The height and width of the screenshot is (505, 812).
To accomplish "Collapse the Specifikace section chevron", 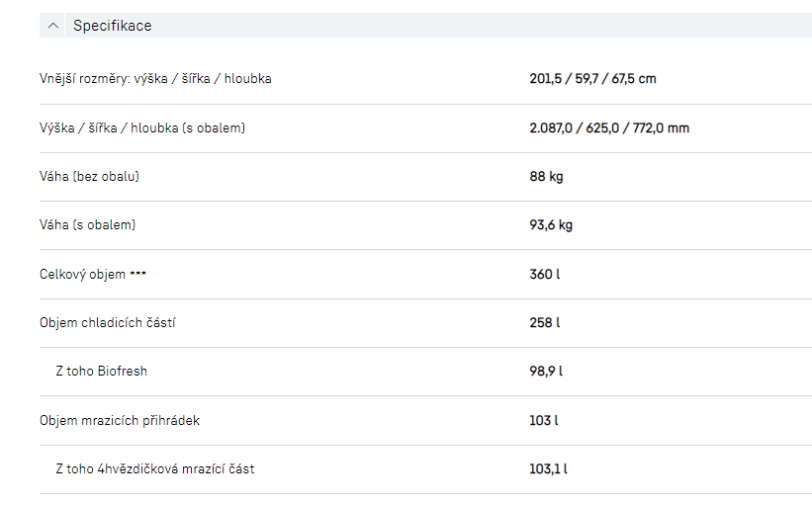I will pyautogui.click(x=53, y=26).
